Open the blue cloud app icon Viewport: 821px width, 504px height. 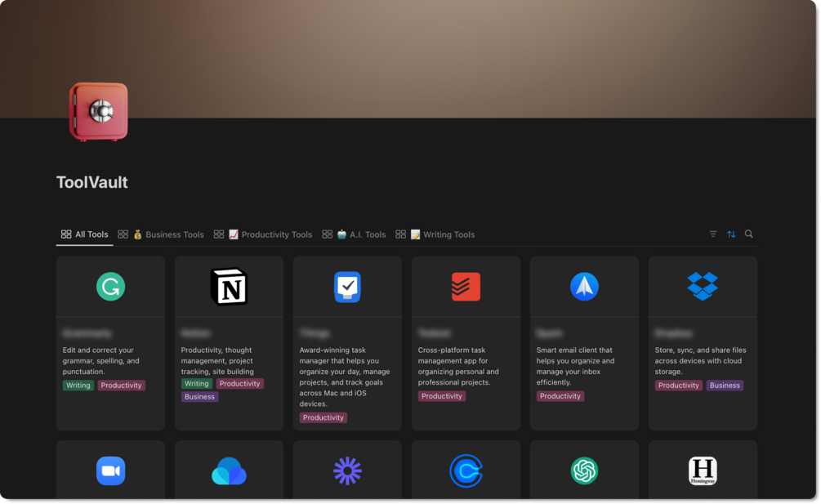[x=229, y=471]
